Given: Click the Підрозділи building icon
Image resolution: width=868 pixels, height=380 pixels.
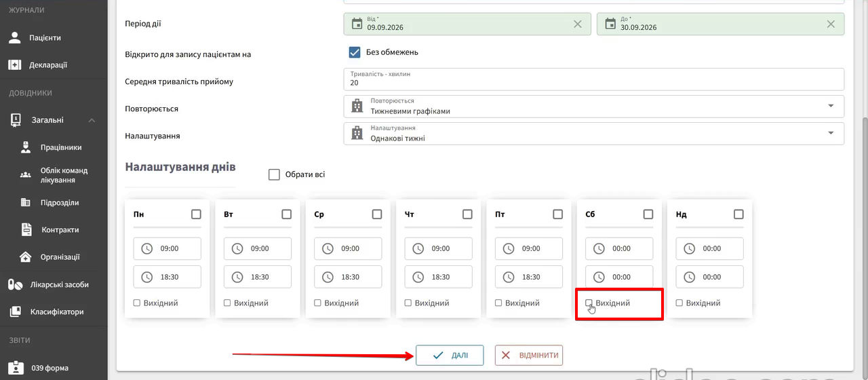Looking at the screenshot, I should (26, 202).
